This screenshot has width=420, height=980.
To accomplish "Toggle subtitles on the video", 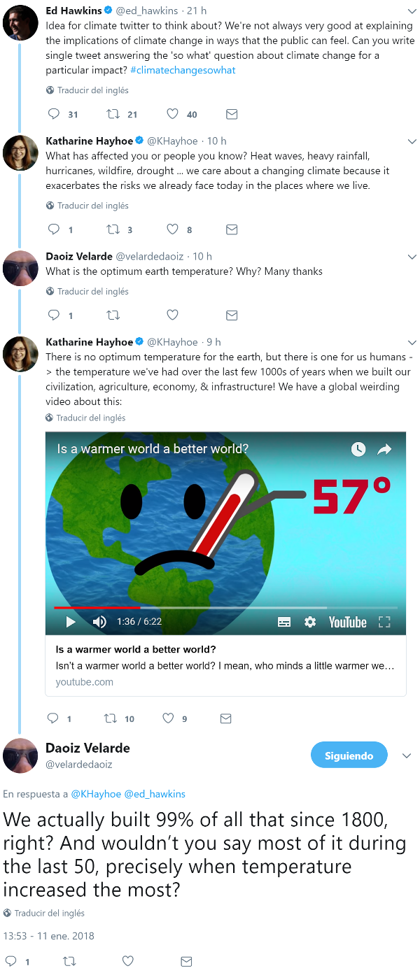I will point(284,622).
